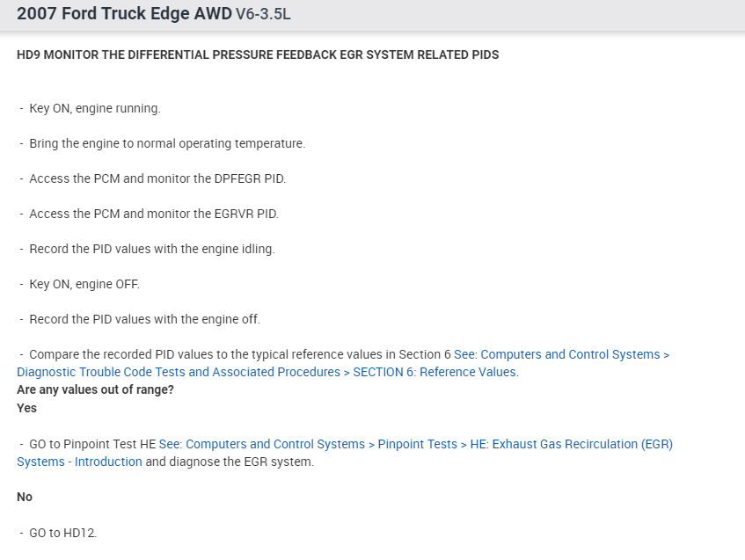Click the HD9 Monitor Differential Pressure heading
Image resolution: width=745 pixels, height=560 pixels.
pos(258,55)
